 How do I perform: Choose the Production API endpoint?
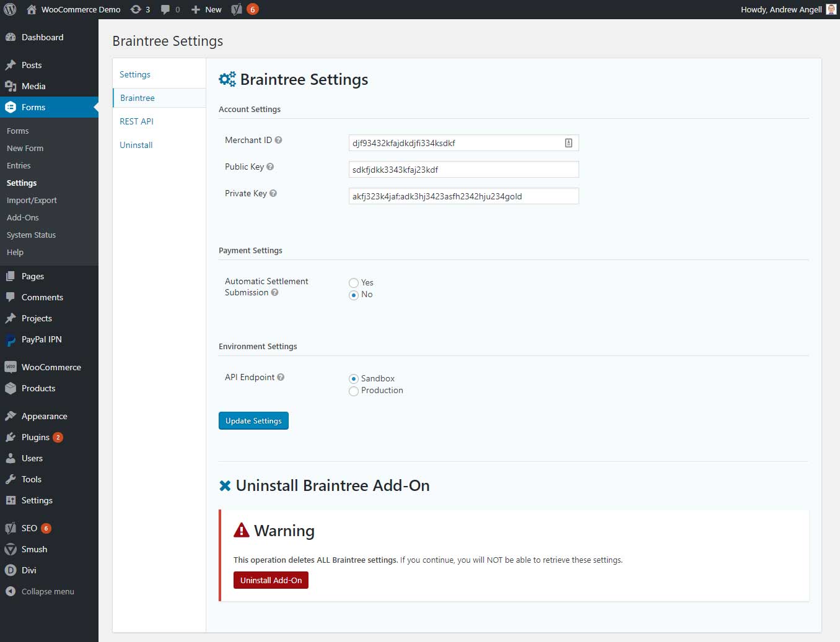click(354, 391)
